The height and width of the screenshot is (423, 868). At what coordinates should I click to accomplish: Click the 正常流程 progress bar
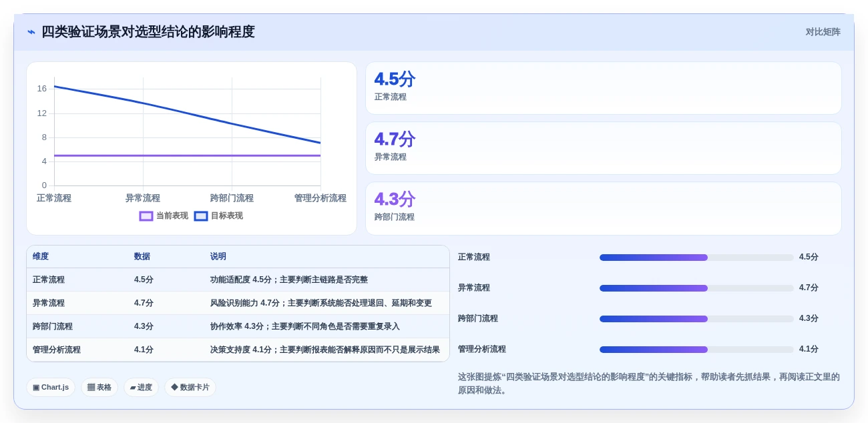696,258
